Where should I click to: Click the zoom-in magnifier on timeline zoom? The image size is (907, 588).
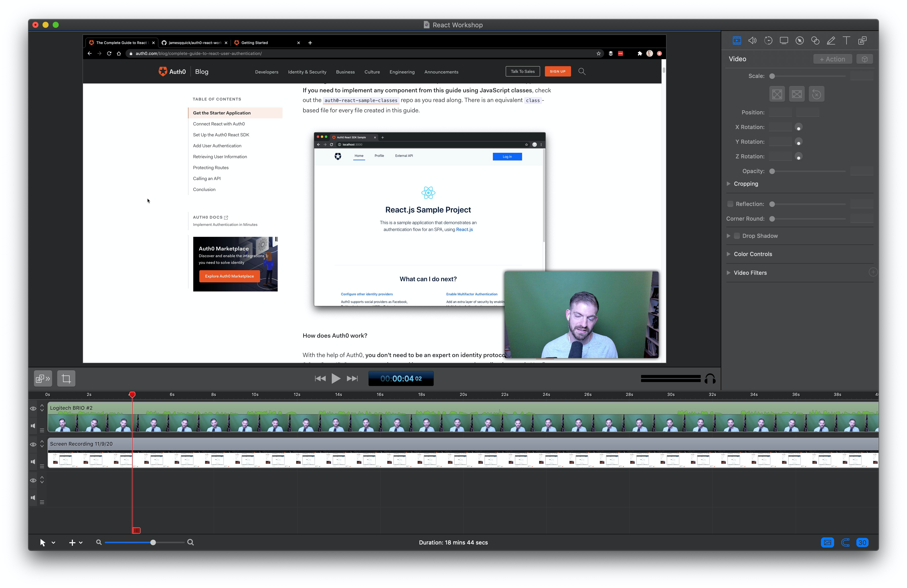[x=191, y=542]
